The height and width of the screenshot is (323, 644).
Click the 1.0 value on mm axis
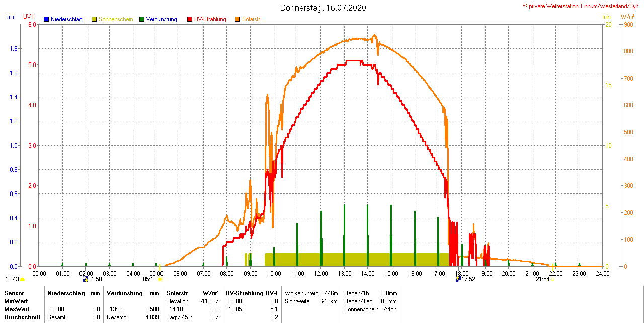14,146
